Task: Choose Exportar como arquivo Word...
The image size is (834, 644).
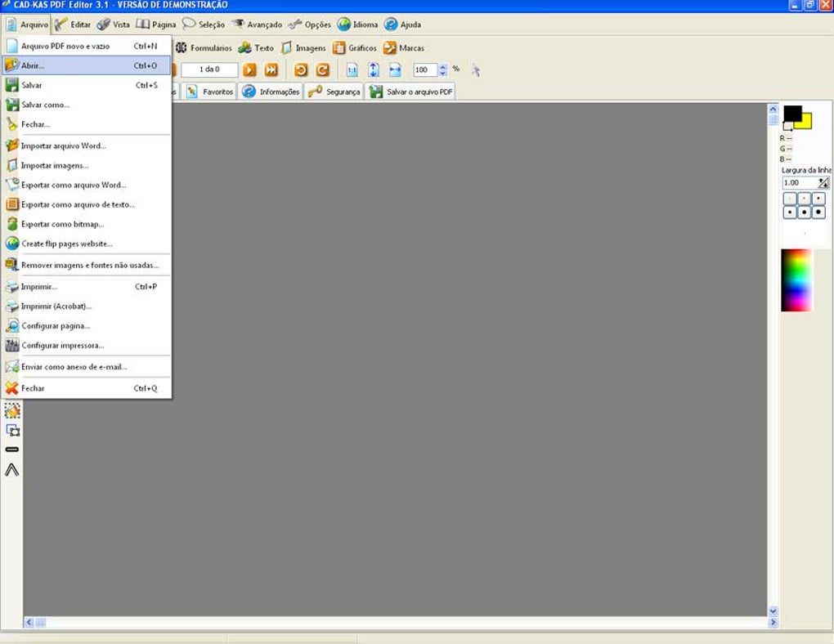Action: [x=87, y=185]
